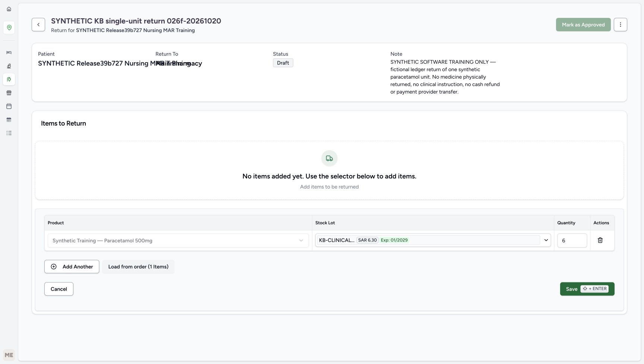Open the filled calendar sidebar icon
The height and width of the screenshot is (364, 644).
point(9,120)
